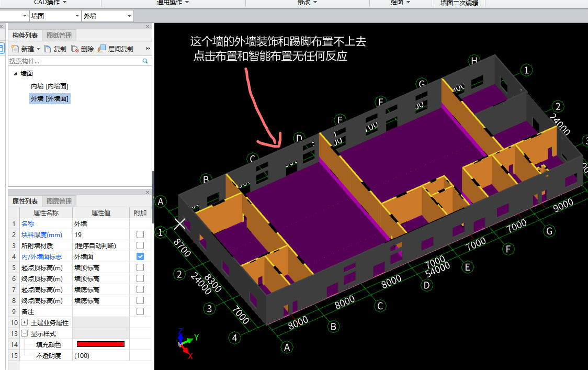This screenshot has width=588, height=370.
Task: Toggle 备注 attach checkbox
Action: pos(140,311)
